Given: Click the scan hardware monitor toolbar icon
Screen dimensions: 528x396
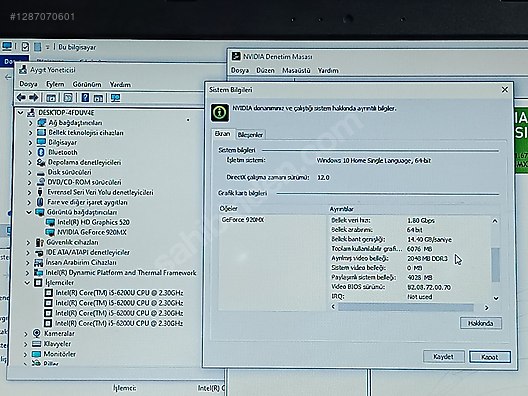Looking at the screenshot, I should [x=115, y=98].
